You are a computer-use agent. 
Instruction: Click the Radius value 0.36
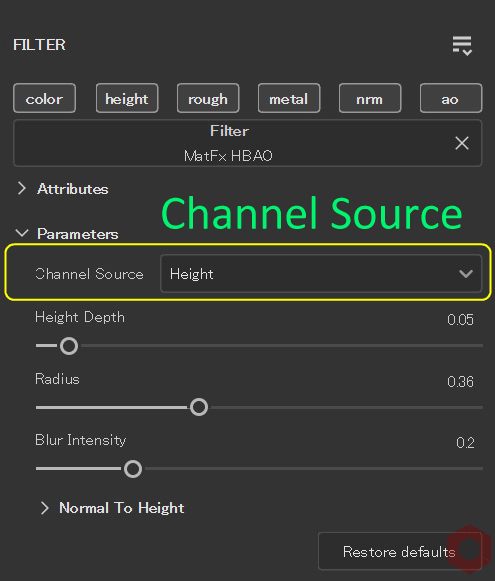pos(460,382)
